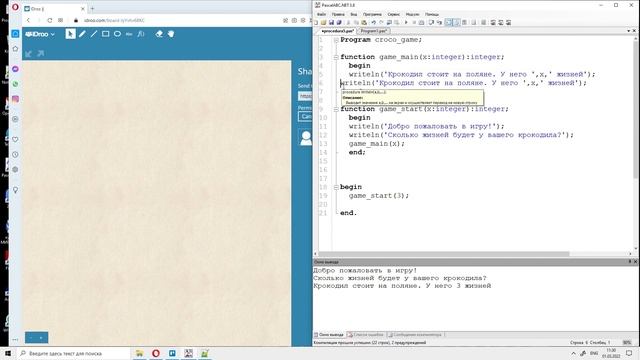The width and height of the screenshot is (640, 360).
Task: Collapse the Program croco_game fold marker
Action: (336, 40)
